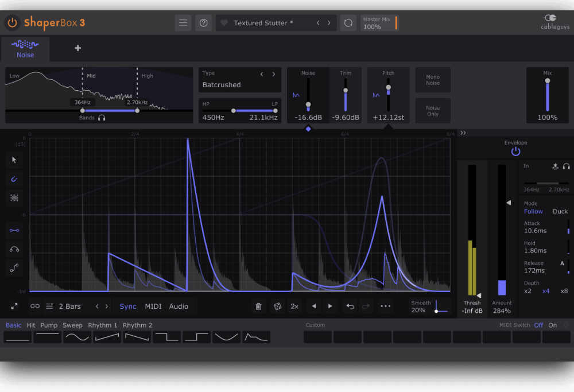Select the marquee selection tool

tap(14, 198)
